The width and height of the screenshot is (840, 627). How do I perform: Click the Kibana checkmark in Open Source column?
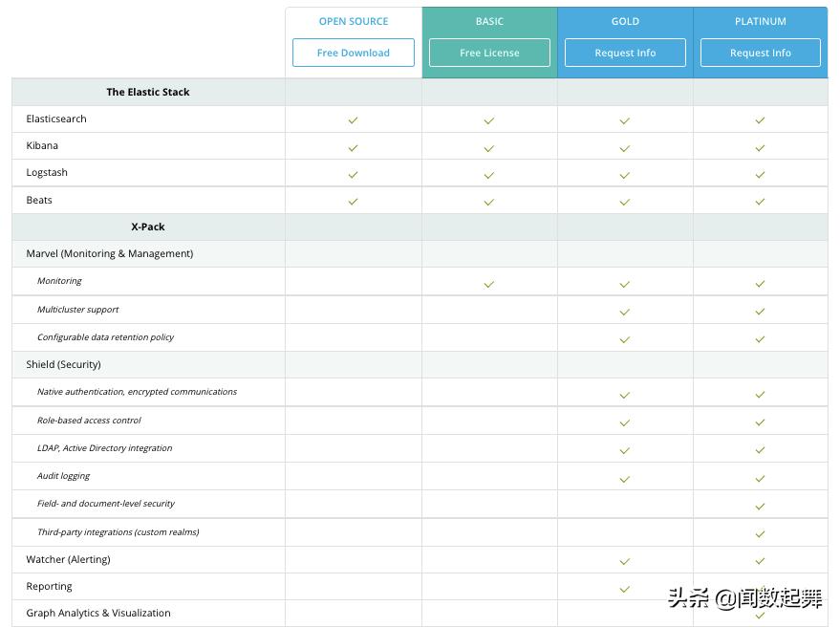pyautogui.click(x=353, y=147)
